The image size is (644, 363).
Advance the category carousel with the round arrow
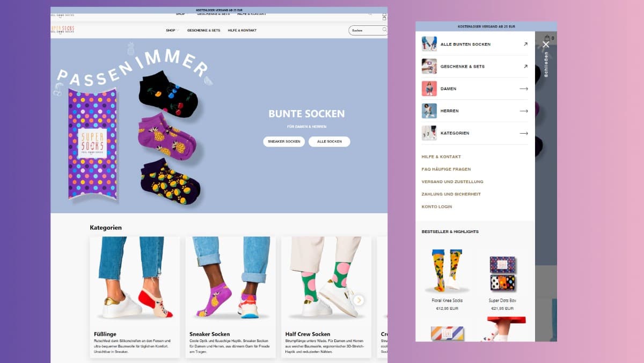[359, 300]
